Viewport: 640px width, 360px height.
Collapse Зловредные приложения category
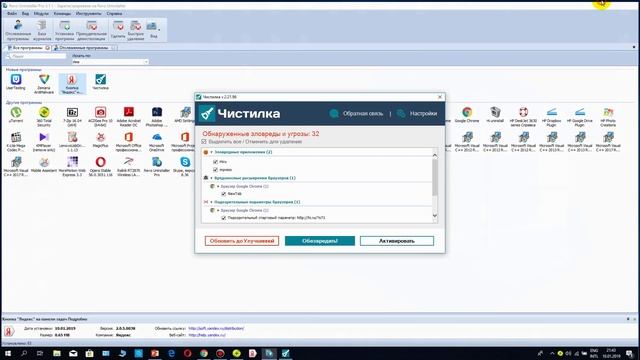click(x=211, y=152)
